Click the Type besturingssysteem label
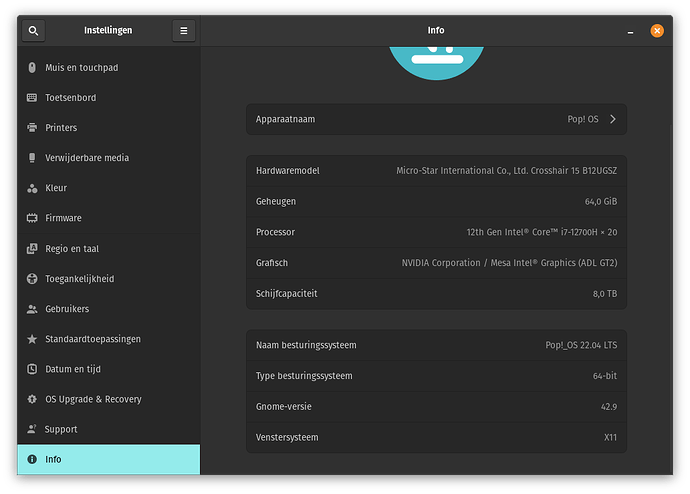This screenshot has width=690, height=494. click(x=304, y=376)
